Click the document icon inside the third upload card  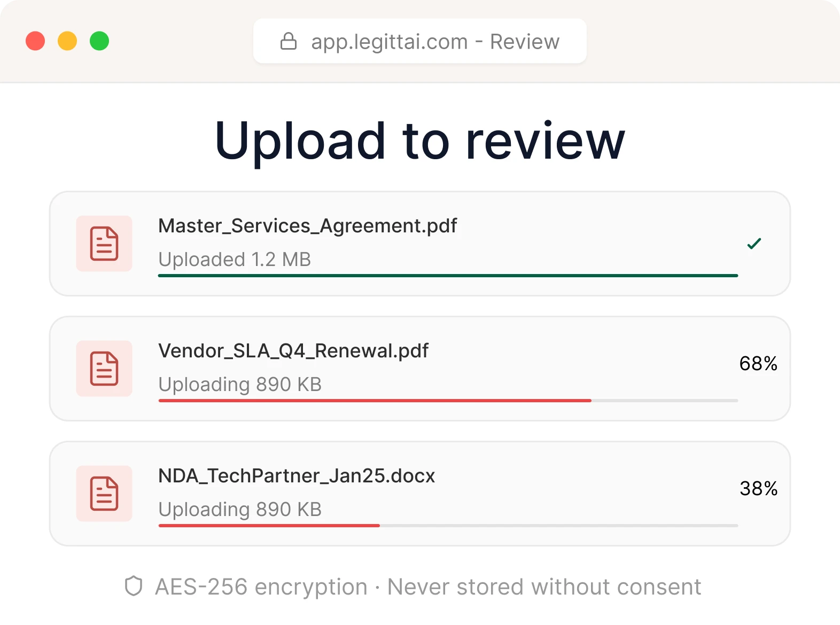pyautogui.click(x=104, y=494)
